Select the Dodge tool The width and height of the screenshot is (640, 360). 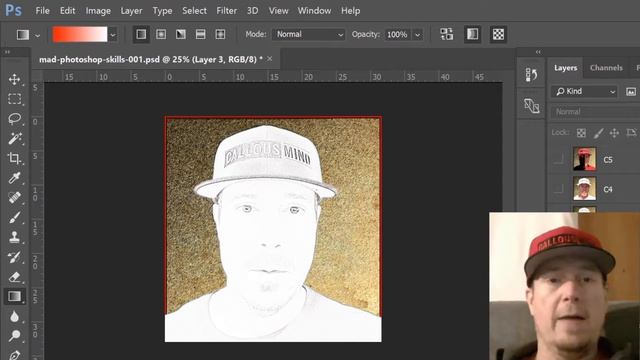pyautogui.click(x=15, y=336)
